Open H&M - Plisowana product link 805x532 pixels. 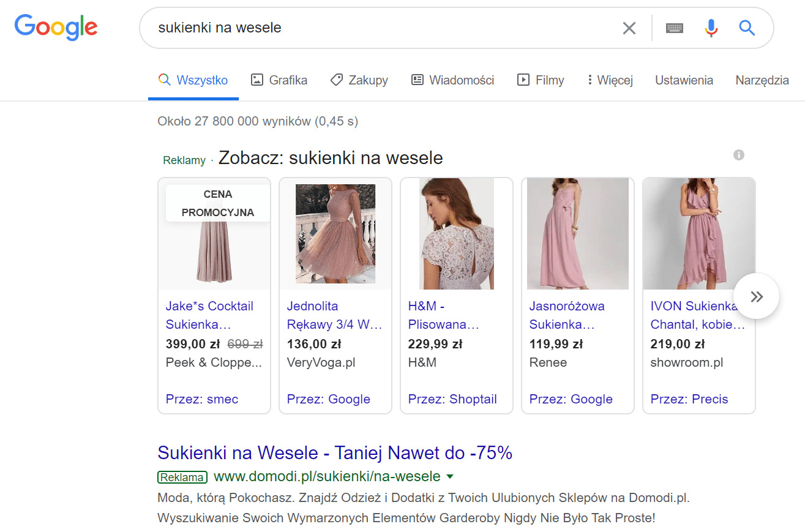(443, 315)
